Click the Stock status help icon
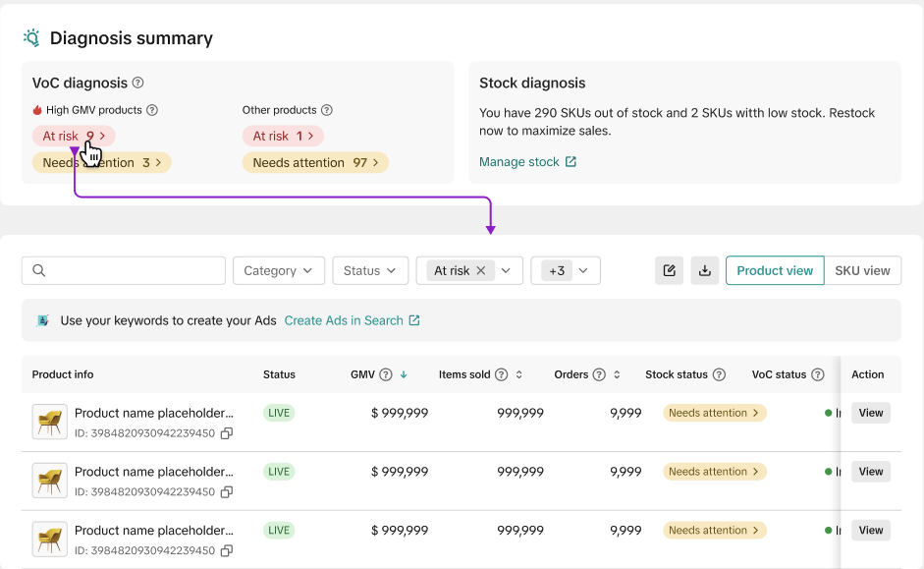 [x=719, y=374]
